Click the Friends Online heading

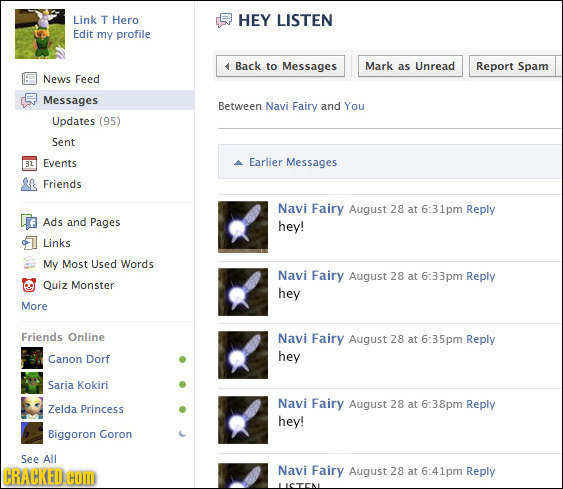63,337
